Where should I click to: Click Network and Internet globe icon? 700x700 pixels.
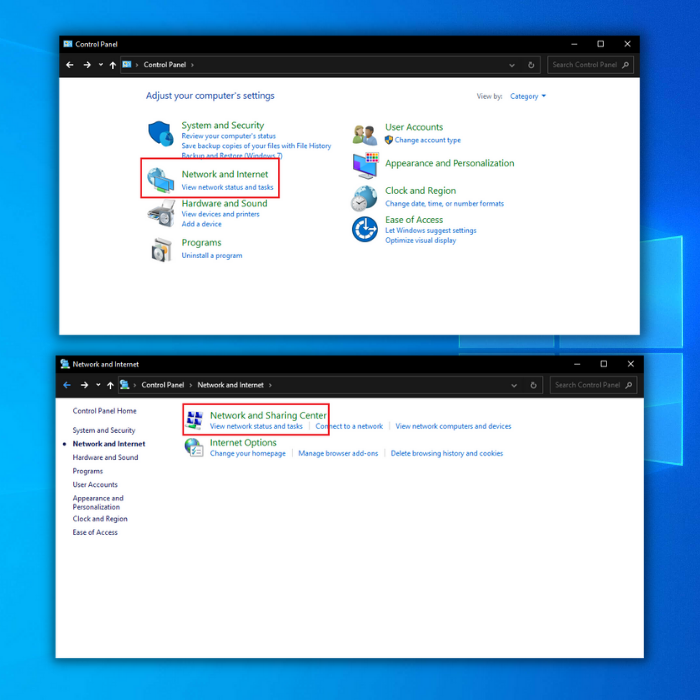click(160, 179)
